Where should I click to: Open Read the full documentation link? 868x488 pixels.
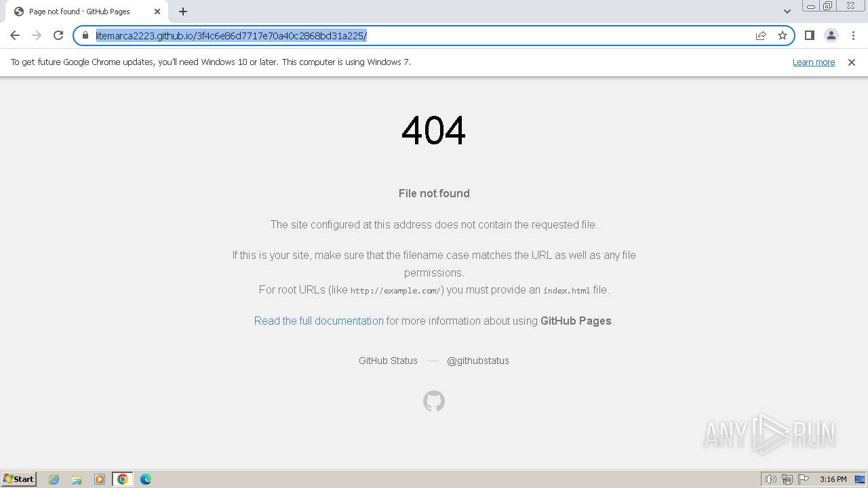(319, 321)
